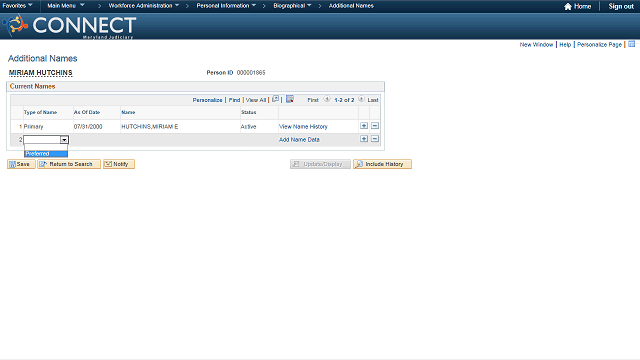Screen dimensions: 640x360
Task: Open Personal Information breadcrumb menu
Action: coord(226,6)
